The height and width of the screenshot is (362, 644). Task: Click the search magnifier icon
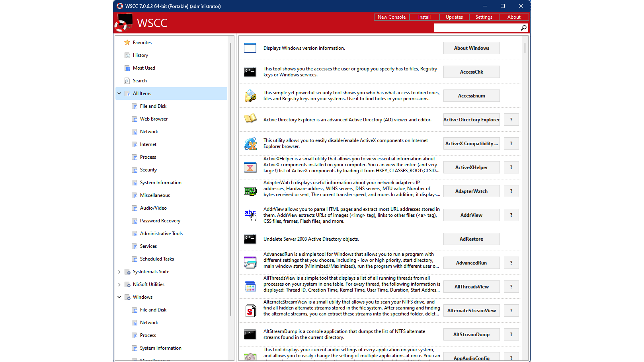pyautogui.click(x=523, y=28)
